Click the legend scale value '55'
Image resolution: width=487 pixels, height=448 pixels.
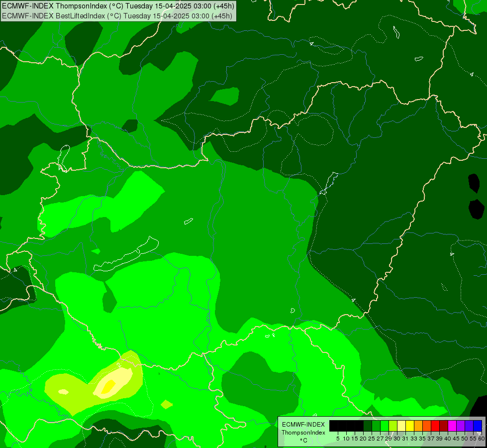click(x=473, y=439)
